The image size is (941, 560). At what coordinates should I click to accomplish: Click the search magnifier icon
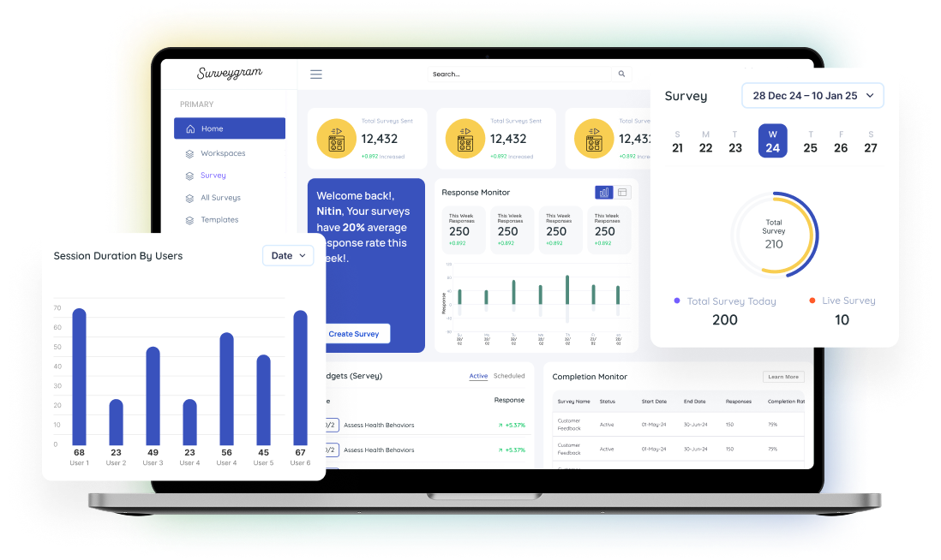[620, 74]
